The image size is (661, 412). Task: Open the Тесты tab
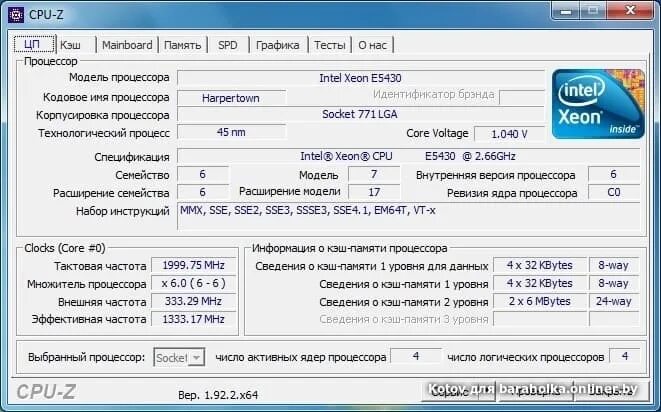(x=330, y=45)
